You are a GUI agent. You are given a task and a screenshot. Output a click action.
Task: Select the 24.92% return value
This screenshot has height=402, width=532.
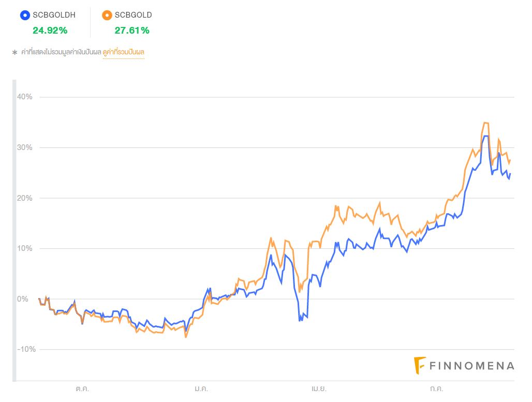point(50,31)
